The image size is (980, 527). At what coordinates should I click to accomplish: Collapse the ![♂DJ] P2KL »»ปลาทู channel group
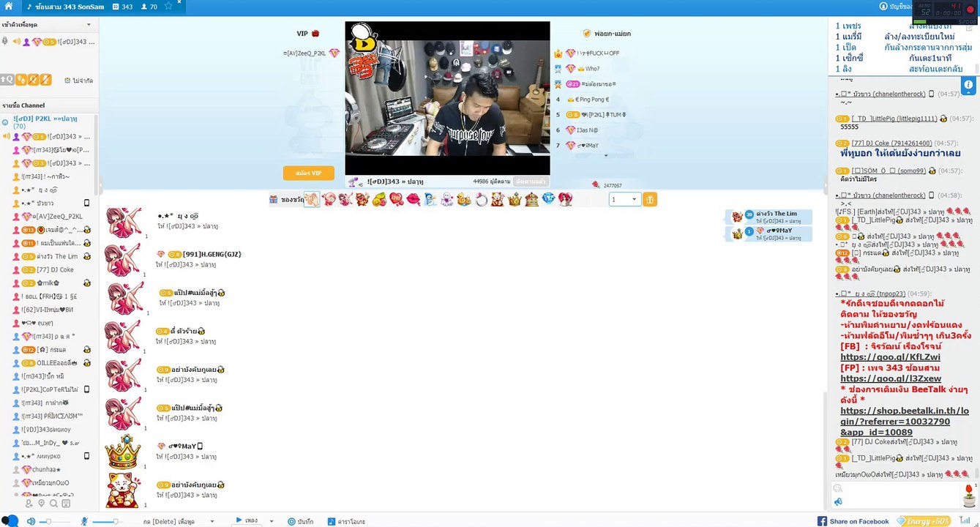click(x=5, y=122)
